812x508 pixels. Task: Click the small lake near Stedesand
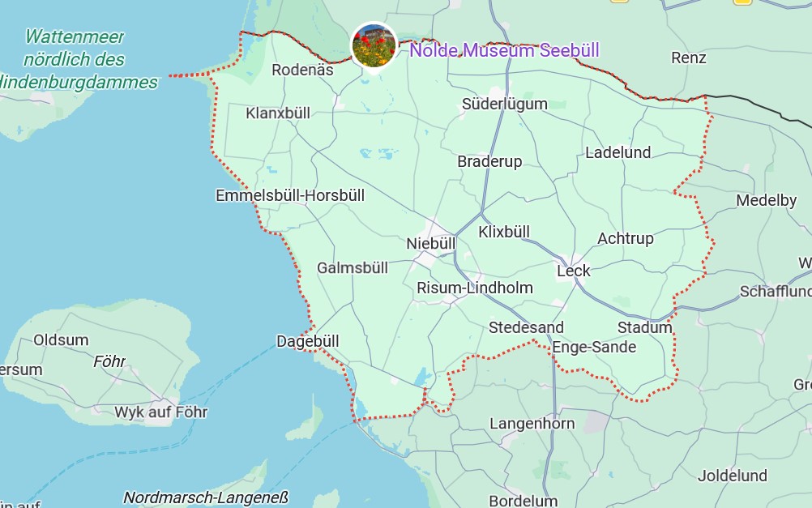[424, 378]
